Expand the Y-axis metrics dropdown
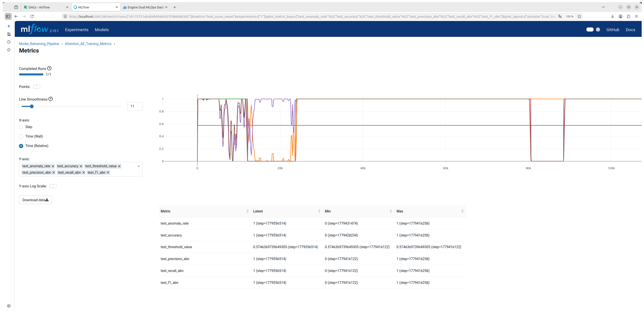The width and height of the screenshot is (644, 315). (139, 166)
